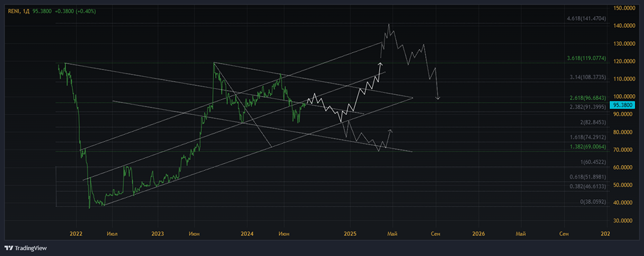Select Fibonacci label 1.382(69.0064)
644x256 pixels.
click(588, 147)
